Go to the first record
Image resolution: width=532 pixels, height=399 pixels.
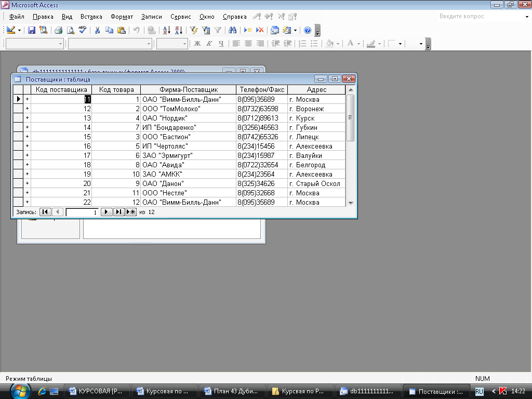tap(45, 212)
